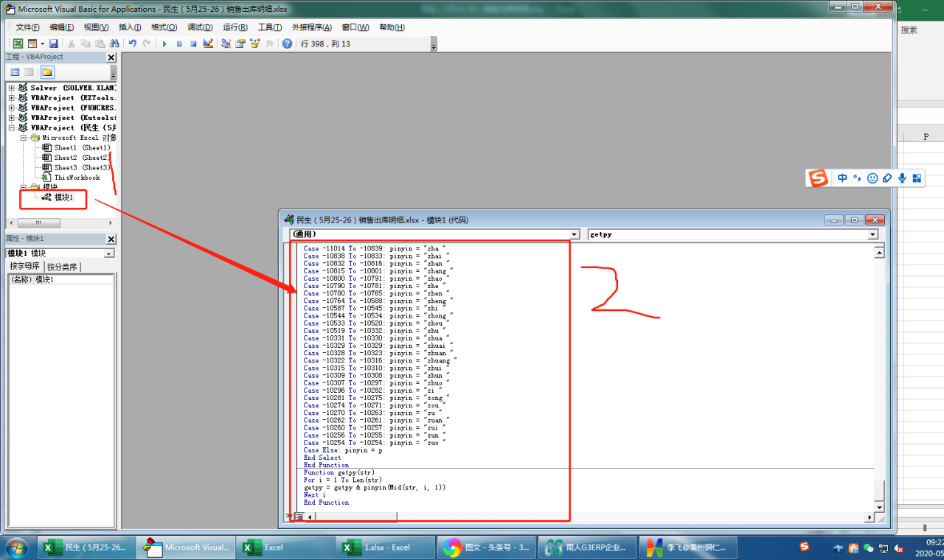Toggle Design Mode toolbar icon
The image size is (944, 560).
click(208, 43)
